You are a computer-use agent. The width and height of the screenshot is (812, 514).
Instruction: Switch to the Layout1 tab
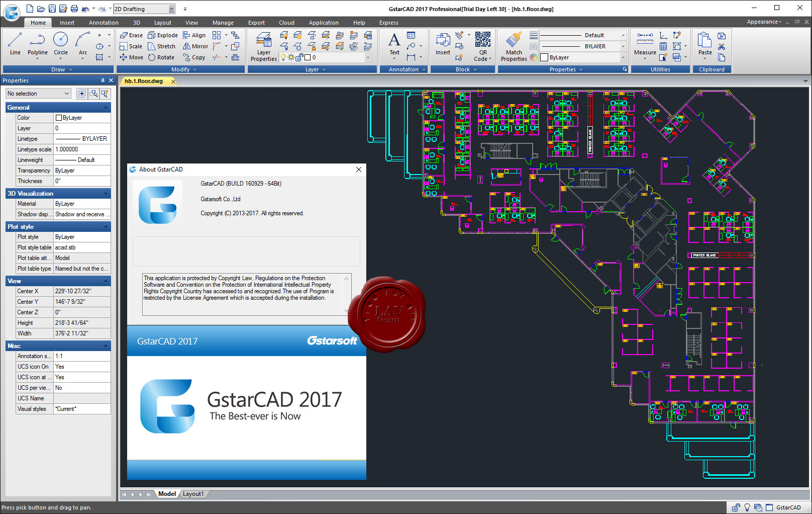coord(193,494)
